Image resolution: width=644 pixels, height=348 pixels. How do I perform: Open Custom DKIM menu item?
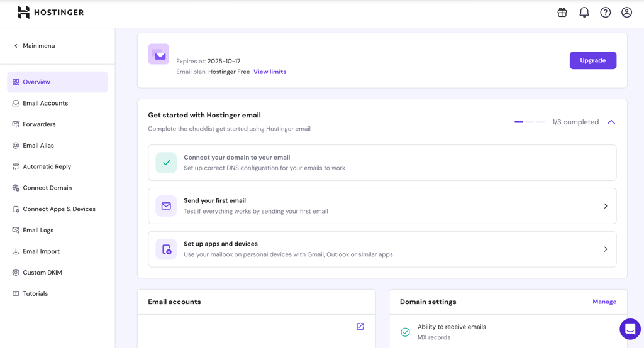tap(57, 273)
